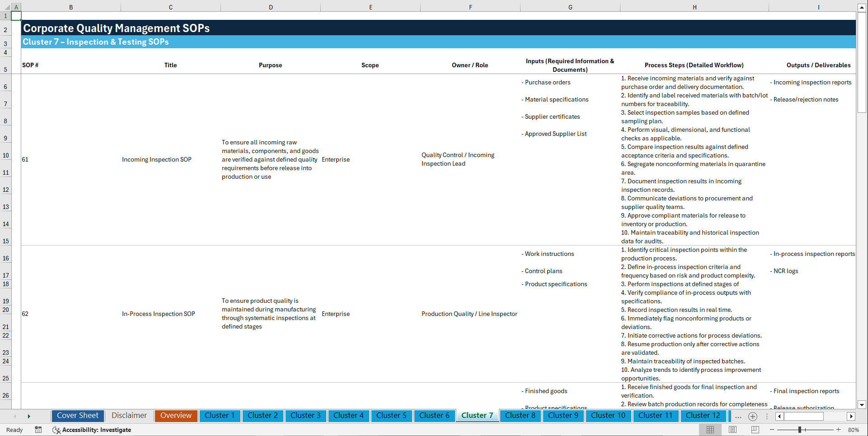Click the Owner / Role header cell
Screen dimensions: 868x436
(x=470, y=65)
